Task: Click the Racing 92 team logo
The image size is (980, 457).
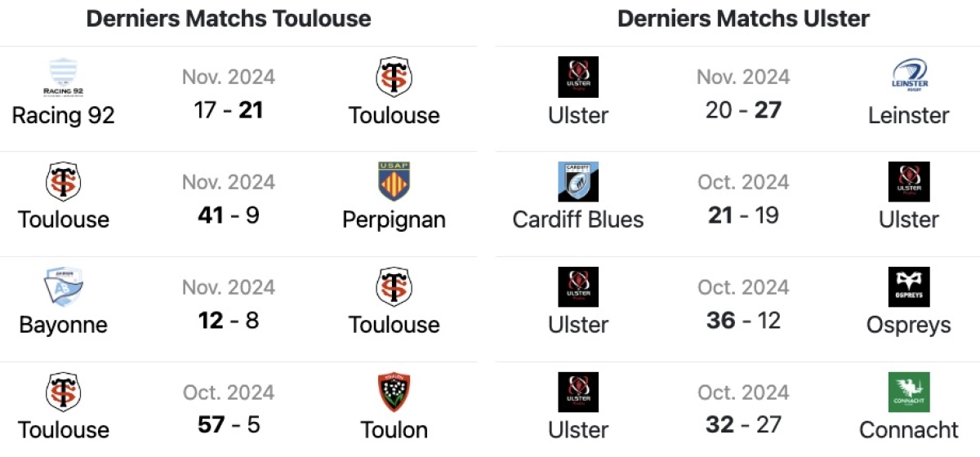Action: click(x=64, y=77)
